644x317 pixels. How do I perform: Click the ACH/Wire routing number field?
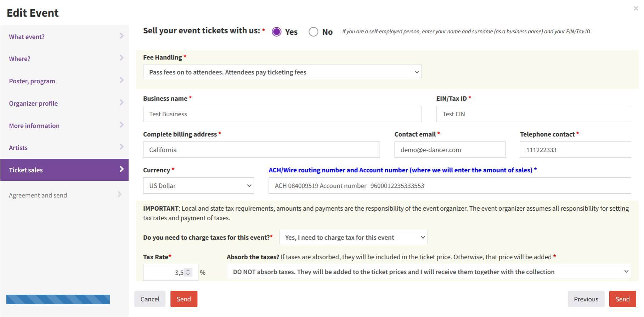tap(450, 185)
